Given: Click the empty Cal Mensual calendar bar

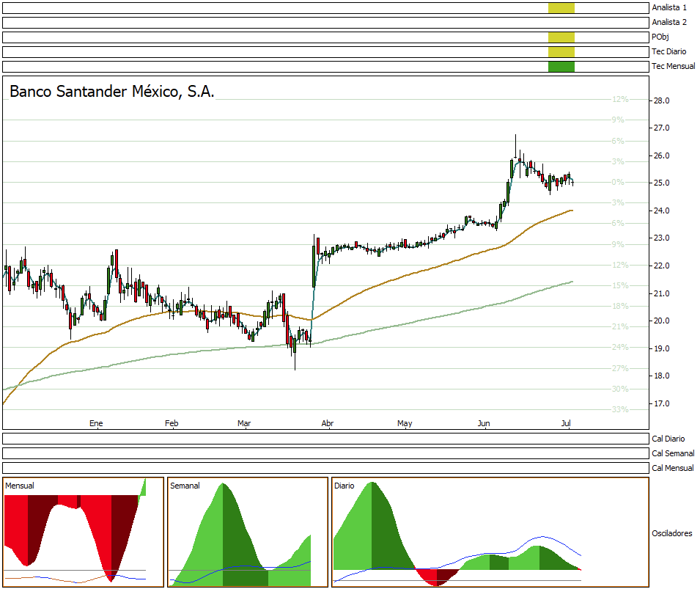Looking at the screenshot, I should coord(325,468).
